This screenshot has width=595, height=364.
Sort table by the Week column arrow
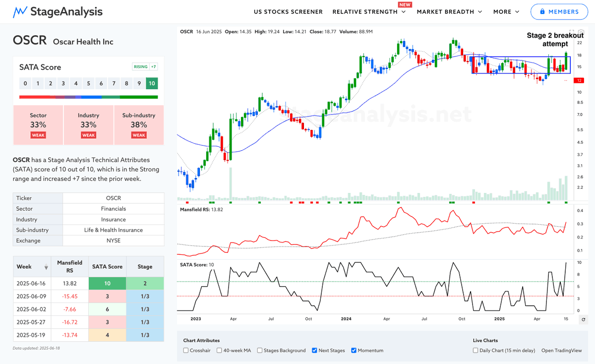click(x=46, y=267)
